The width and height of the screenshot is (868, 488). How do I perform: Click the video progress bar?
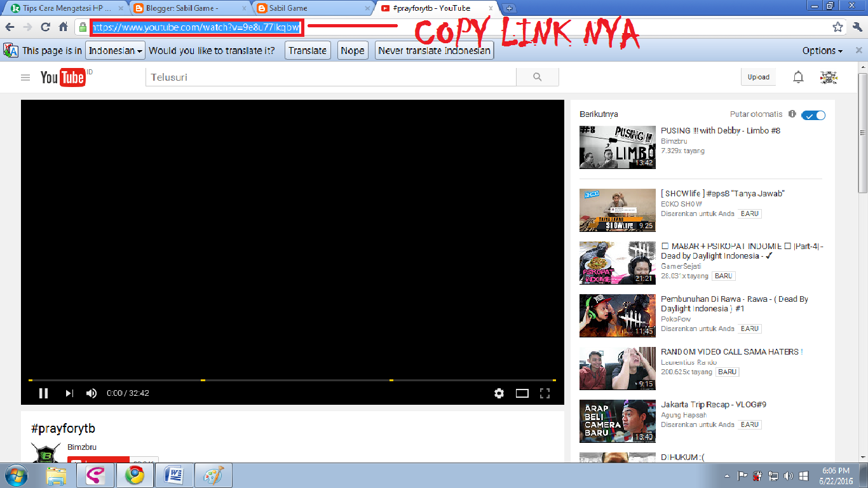pos(292,380)
